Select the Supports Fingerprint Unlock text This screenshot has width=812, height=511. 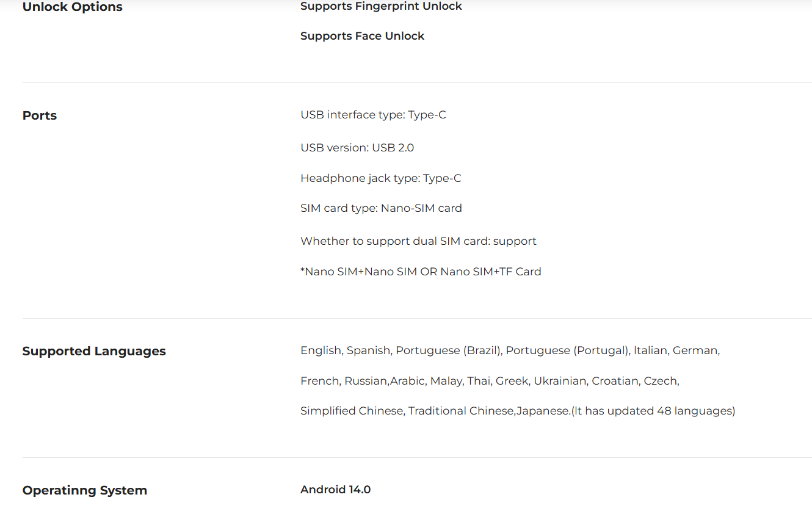coord(381,7)
